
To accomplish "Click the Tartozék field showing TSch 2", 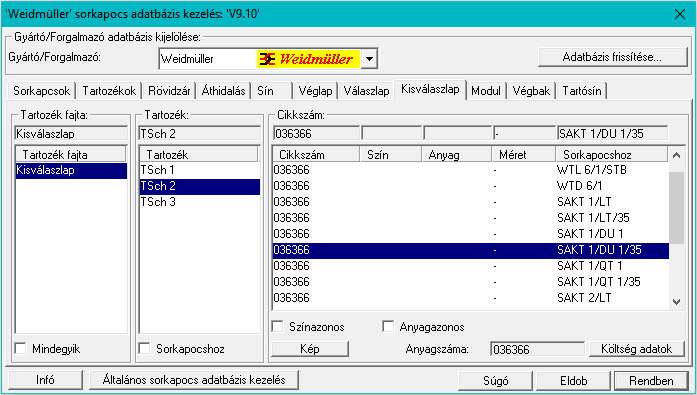I will [200, 133].
